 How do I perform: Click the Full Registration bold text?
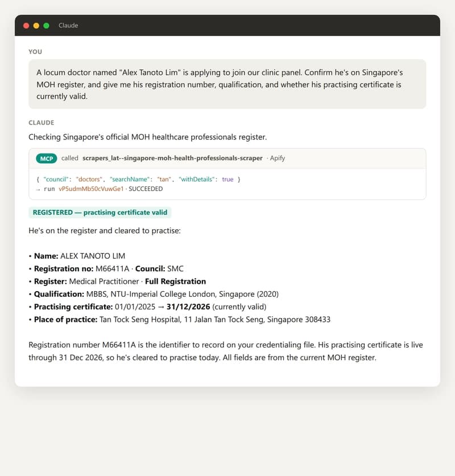[x=175, y=282]
